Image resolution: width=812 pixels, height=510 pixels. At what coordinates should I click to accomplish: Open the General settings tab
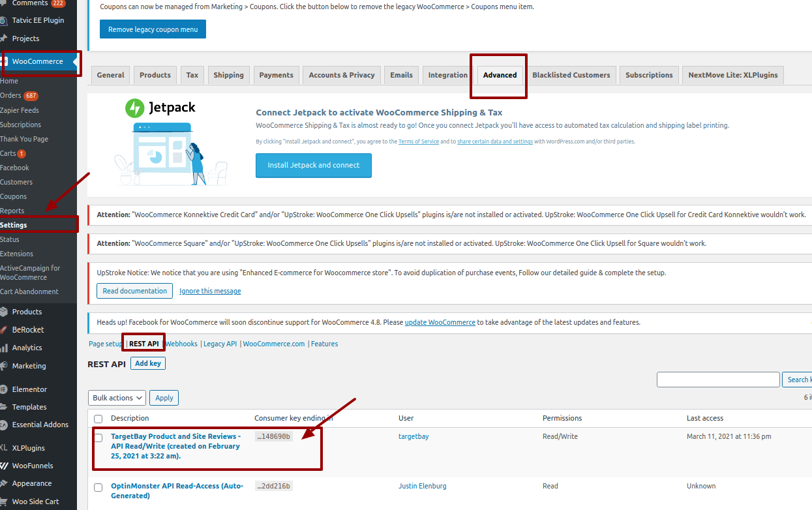[111, 75]
